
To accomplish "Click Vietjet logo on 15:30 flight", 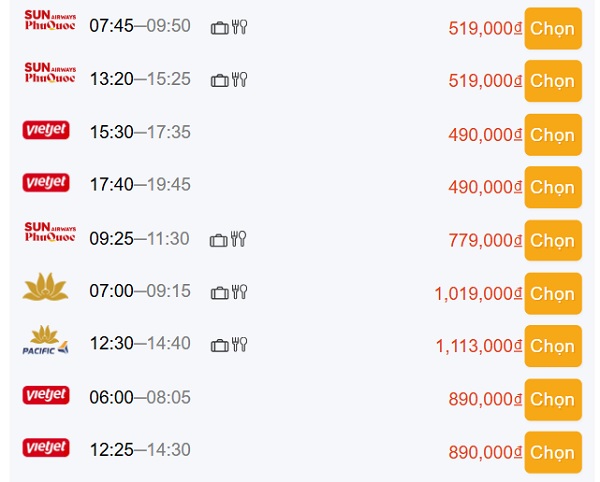I will point(45,130).
